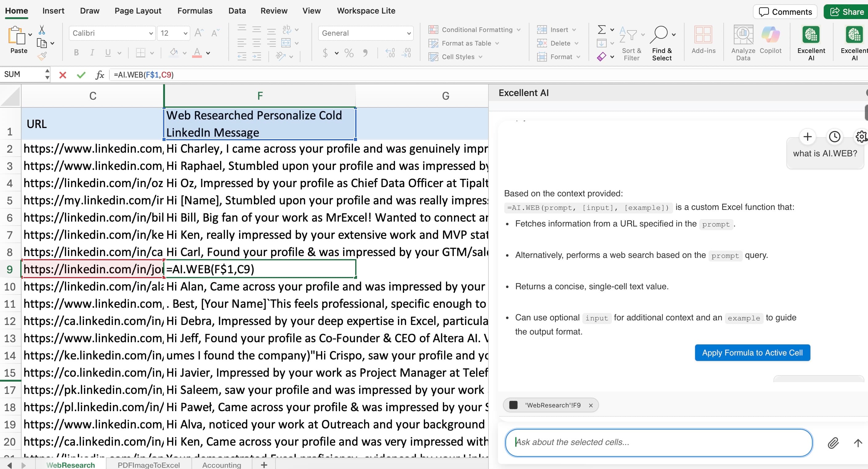The height and width of the screenshot is (469, 868).
Task: Open the font size dropdown
Action: point(185,33)
